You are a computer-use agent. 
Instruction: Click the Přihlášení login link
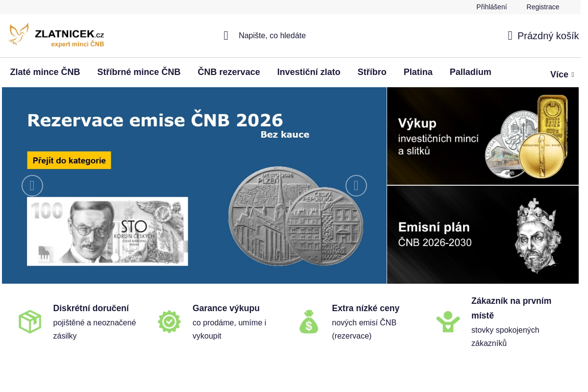pyautogui.click(x=491, y=7)
